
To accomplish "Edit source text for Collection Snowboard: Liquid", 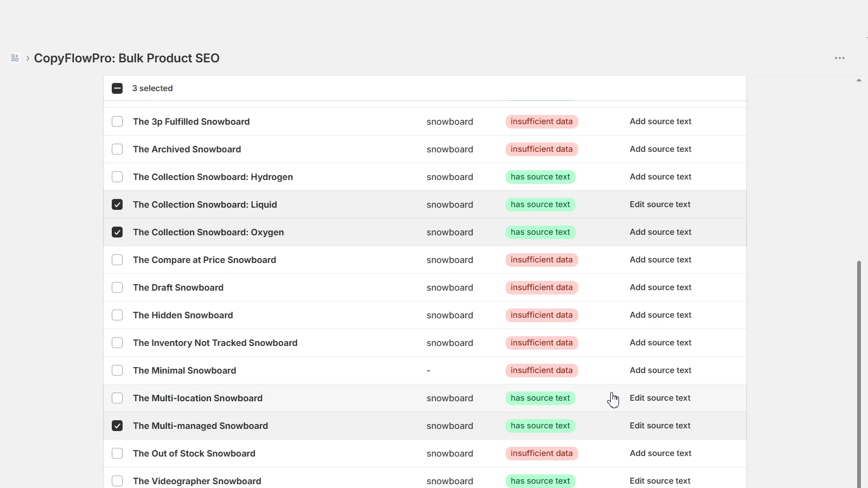I will 660,204.
